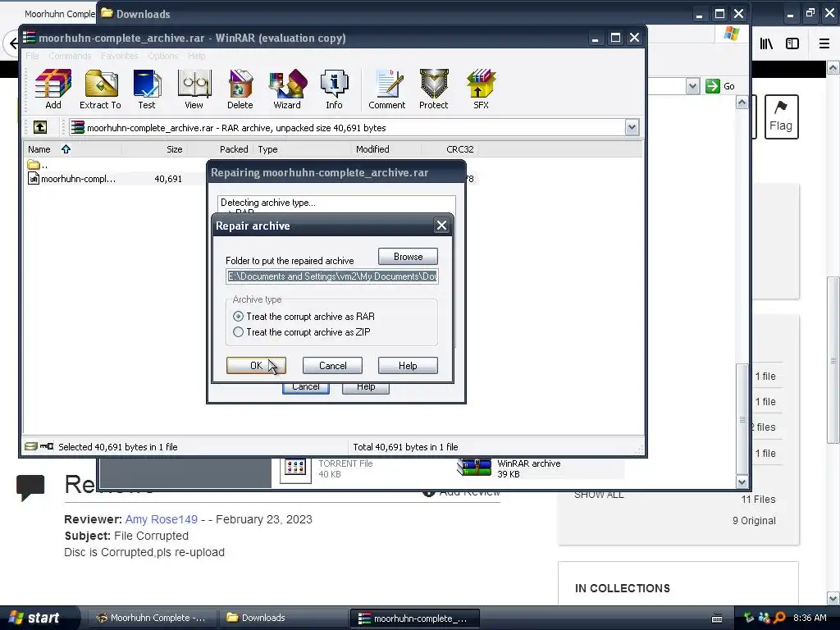Open the Wizard toolbar icon

(287, 89)
